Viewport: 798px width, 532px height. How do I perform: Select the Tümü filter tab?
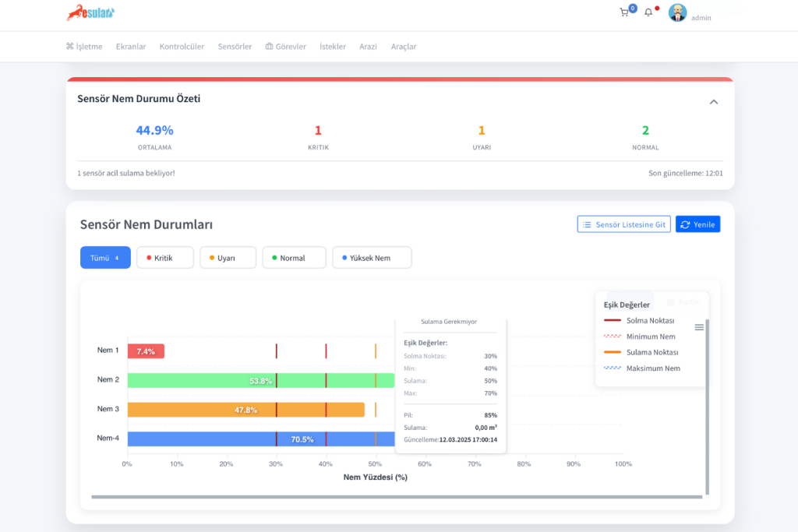(105, 258)
